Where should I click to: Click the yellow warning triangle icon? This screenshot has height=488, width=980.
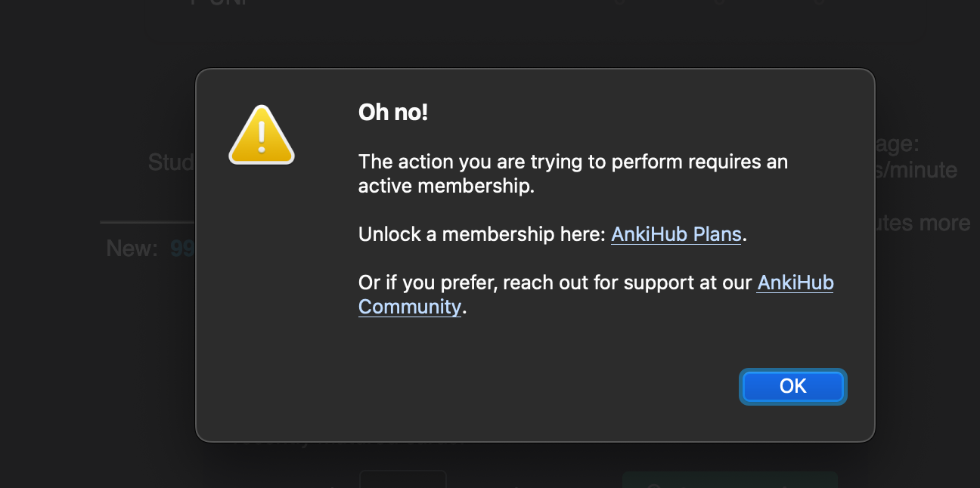pos(262,135)
